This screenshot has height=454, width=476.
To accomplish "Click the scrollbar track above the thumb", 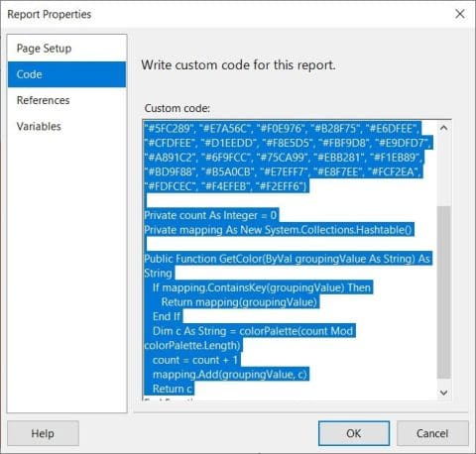I will [444, 170].
